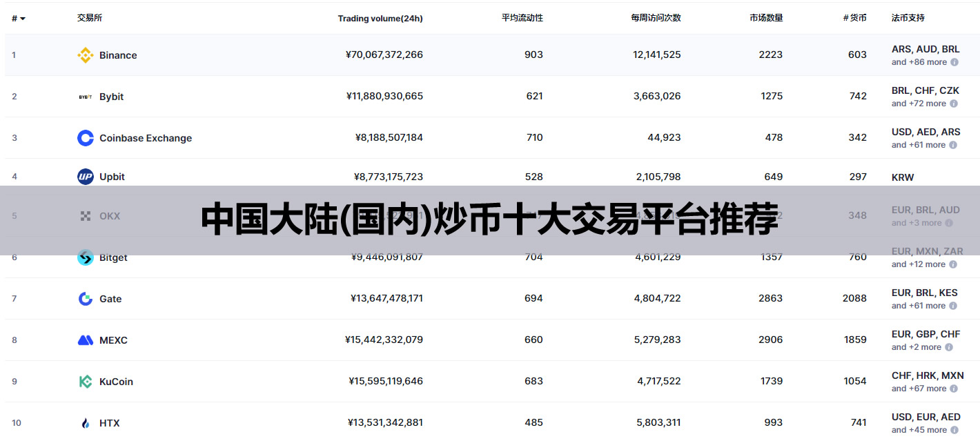This screenshot has width=980, height=441.
Task: Click coin count 2088 for Gate
Action: pyautogui.click(x=854, y=298)
